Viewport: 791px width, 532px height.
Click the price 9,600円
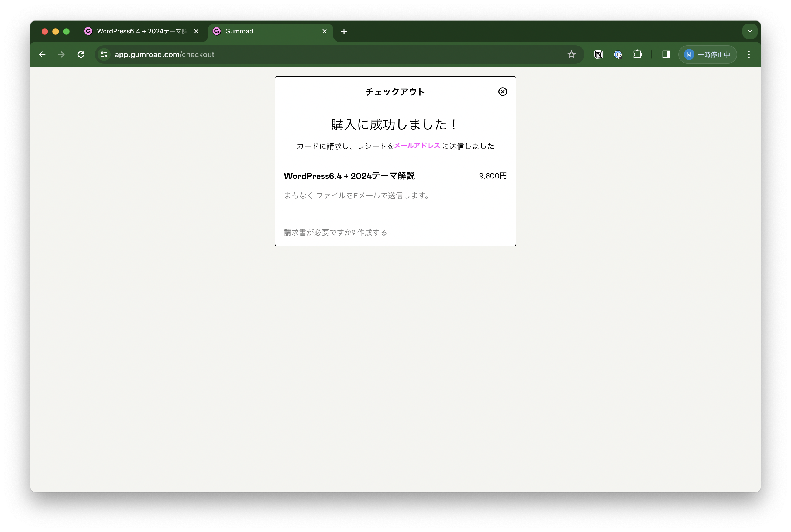(x=493, y=176)
